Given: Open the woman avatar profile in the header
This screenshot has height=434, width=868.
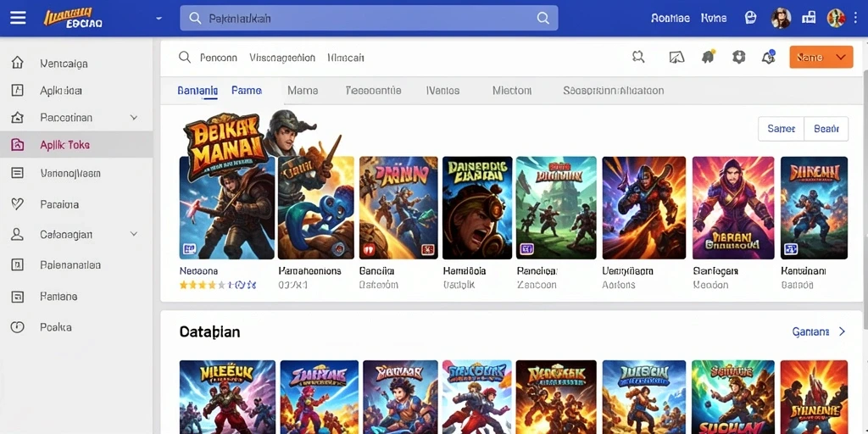Looking at the screenshot, I should 781,19.
